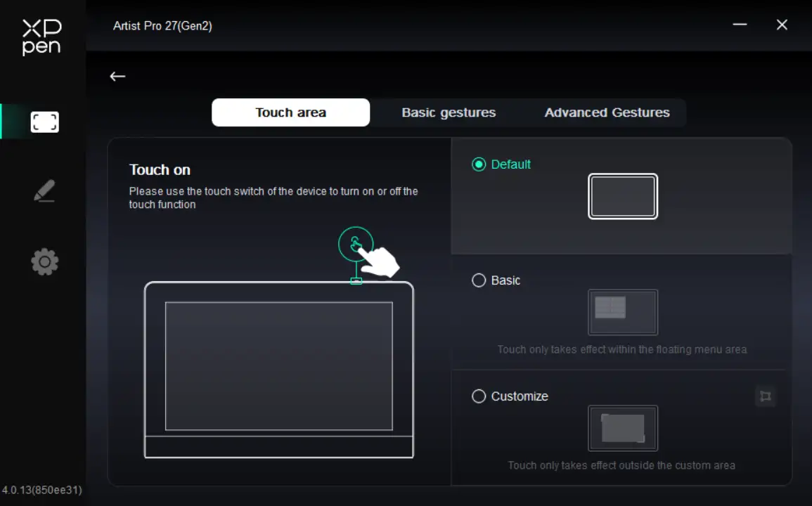
Task: Switch to the Basic gestures tab
Action: 449,112
